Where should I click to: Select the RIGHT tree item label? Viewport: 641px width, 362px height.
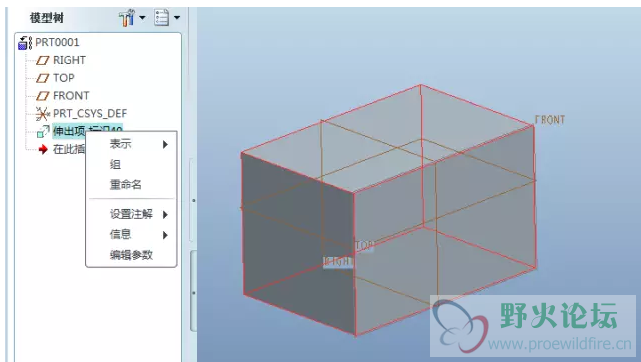[x=69, y=60]
